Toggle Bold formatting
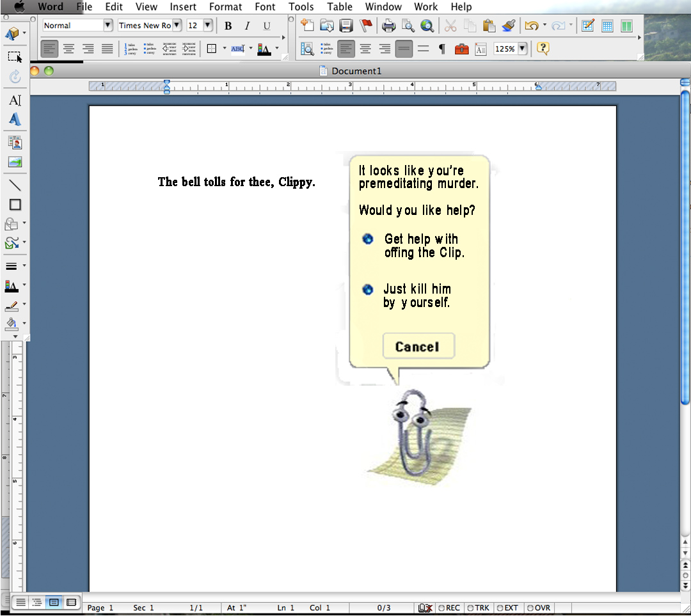Screen dimensions: 691x616 [228, 26]
